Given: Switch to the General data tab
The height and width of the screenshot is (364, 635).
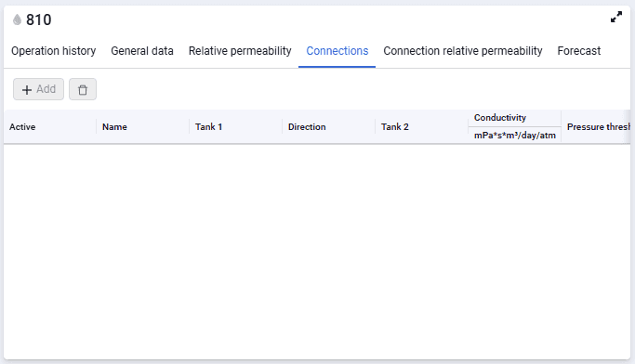Looking at the screenshot, I should (x=142, y=51).
